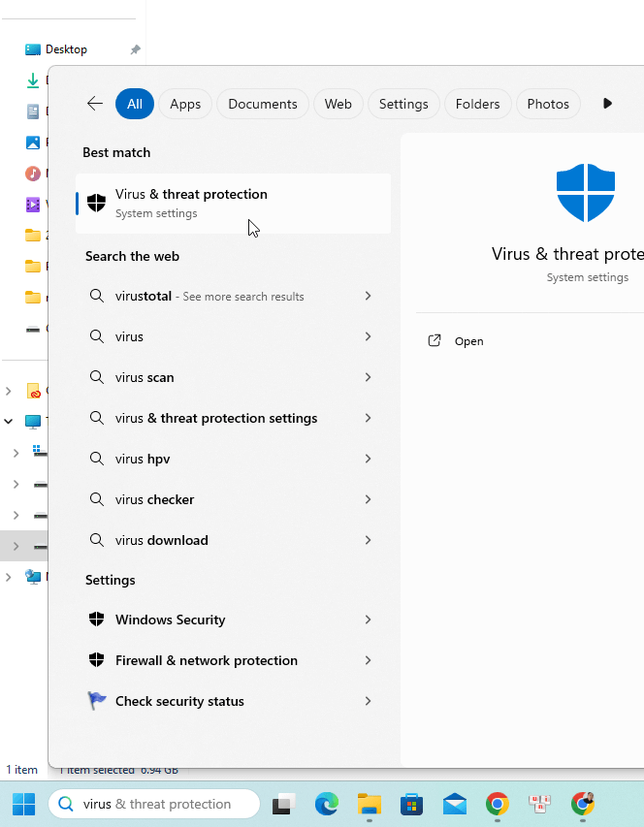The width and height of the screenshot is (644, 827).
Task: Expand Firewall & network protection chevron
Action: point(369,660)
